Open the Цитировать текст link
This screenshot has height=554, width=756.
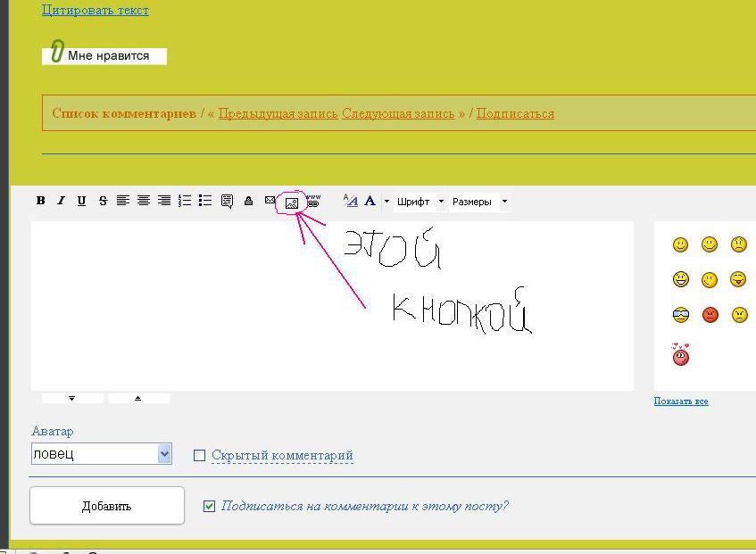(x=95, y=10)
